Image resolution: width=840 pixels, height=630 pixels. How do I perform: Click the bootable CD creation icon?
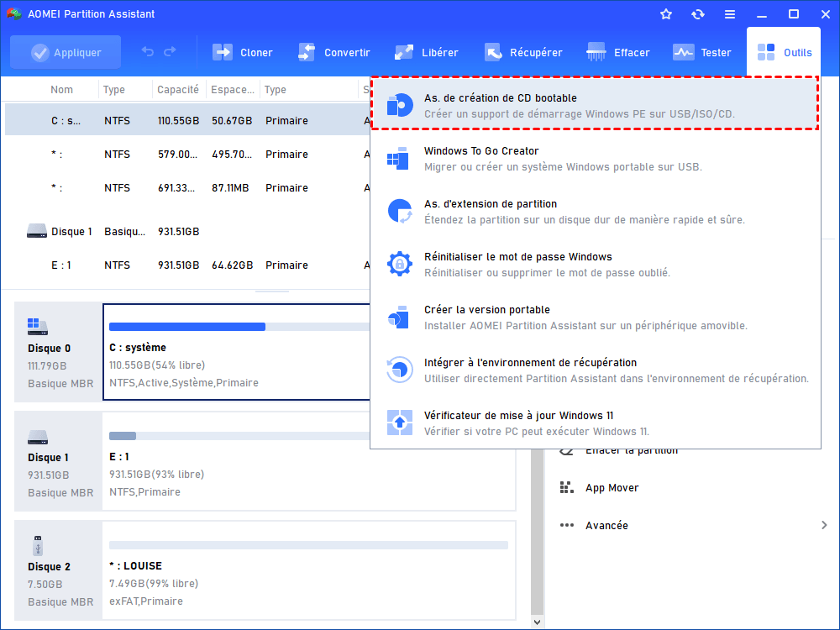pyautogui.click(x=400, y=105)
